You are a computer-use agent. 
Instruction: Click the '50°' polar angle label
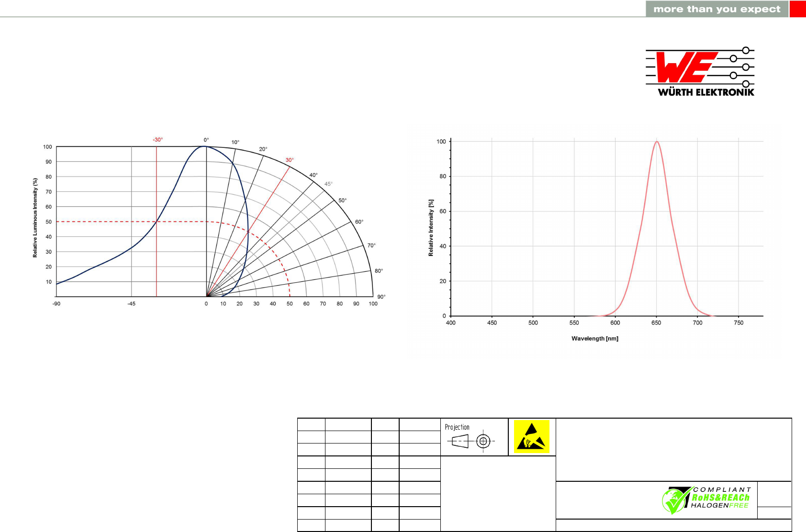click(x=343, y=200)
